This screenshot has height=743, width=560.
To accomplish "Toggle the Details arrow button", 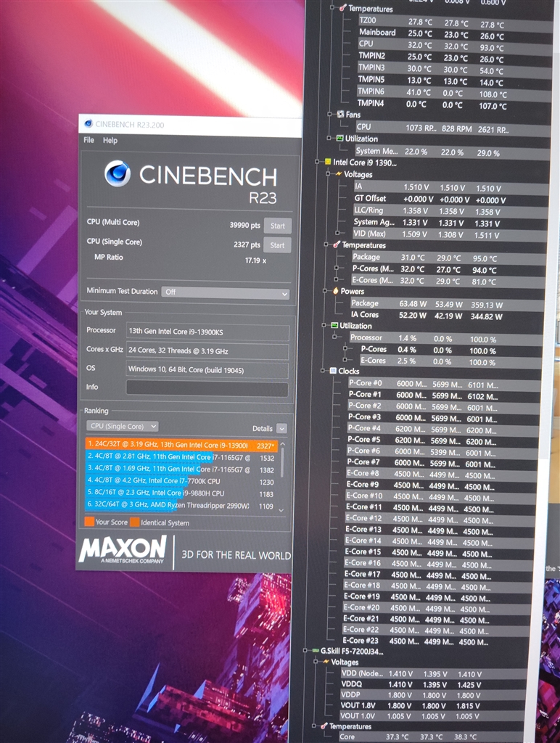I will [x=281, y=429].
